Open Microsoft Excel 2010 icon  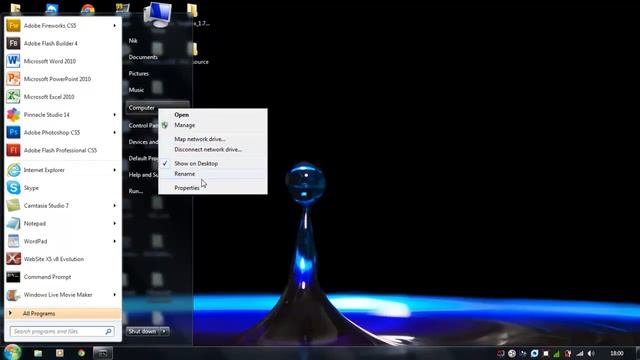[x=13, y=97]
